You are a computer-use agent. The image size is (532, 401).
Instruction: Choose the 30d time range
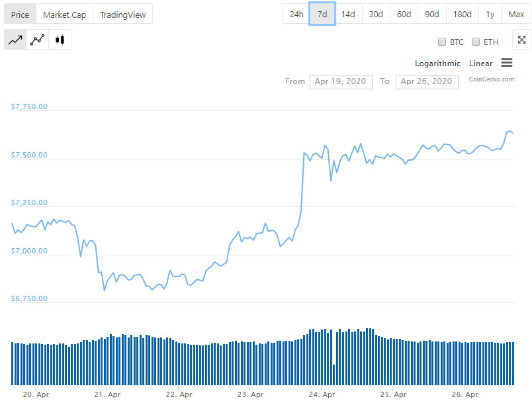tap(376, 14)
